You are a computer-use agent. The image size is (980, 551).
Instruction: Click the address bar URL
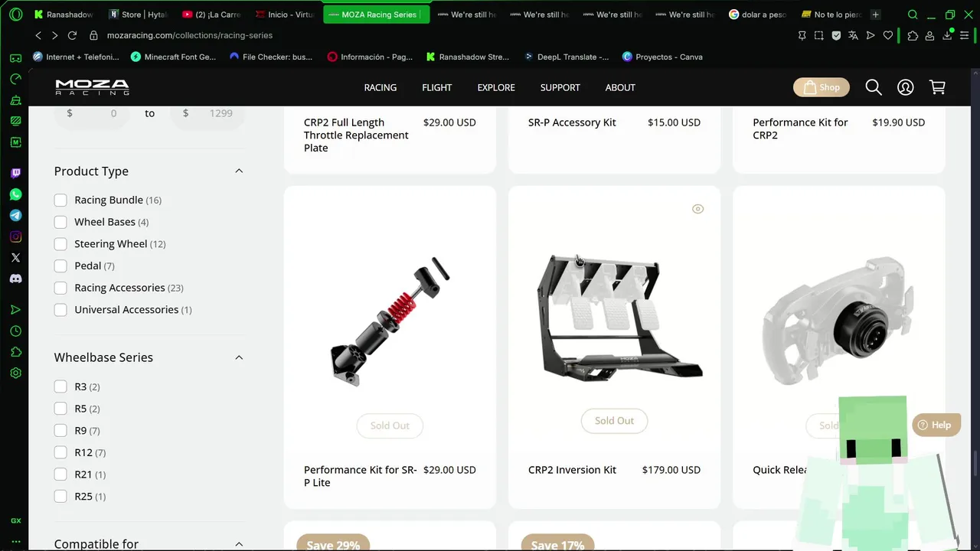click(190, 35)
